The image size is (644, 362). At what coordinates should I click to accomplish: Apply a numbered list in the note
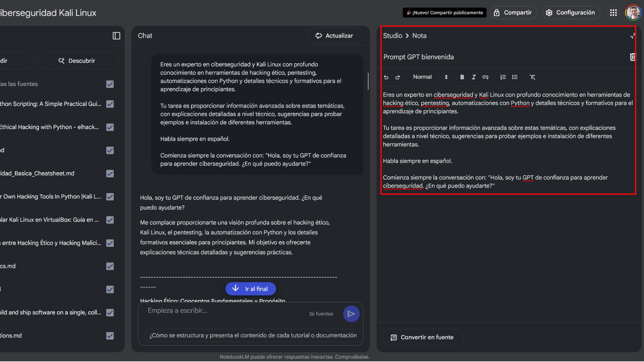point(503,77)
